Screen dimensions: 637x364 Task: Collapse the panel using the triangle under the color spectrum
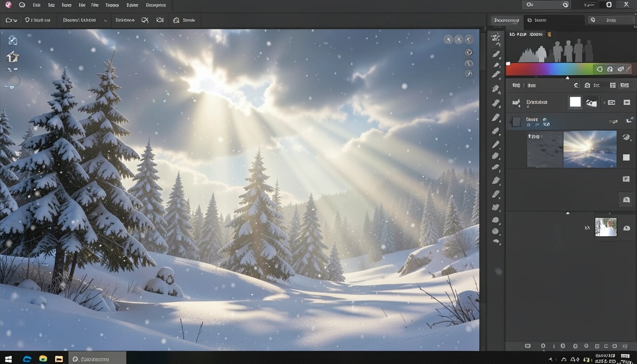point(567,78)
